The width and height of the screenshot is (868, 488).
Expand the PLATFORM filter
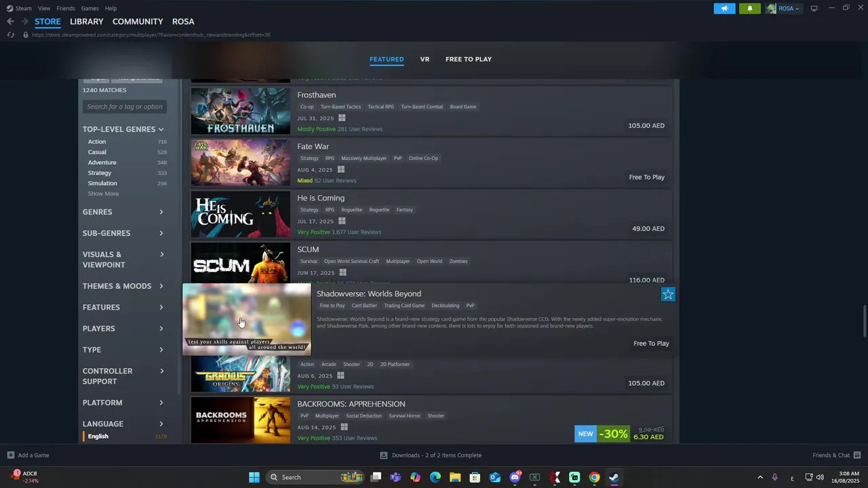123,403
